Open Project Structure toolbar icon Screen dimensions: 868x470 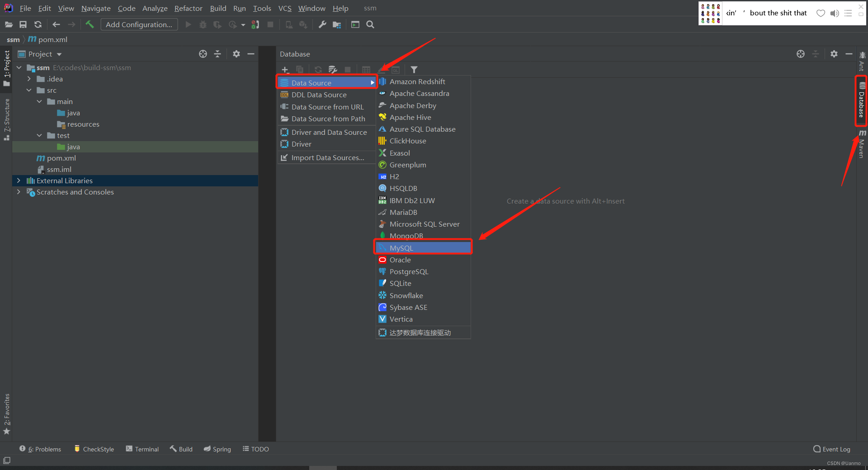coord(337,24)
